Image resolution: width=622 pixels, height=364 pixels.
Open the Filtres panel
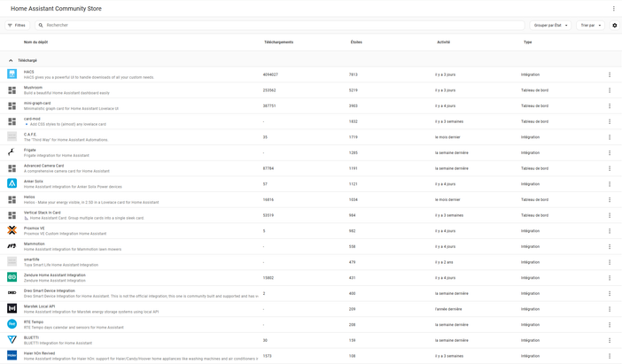coord(17,25)
